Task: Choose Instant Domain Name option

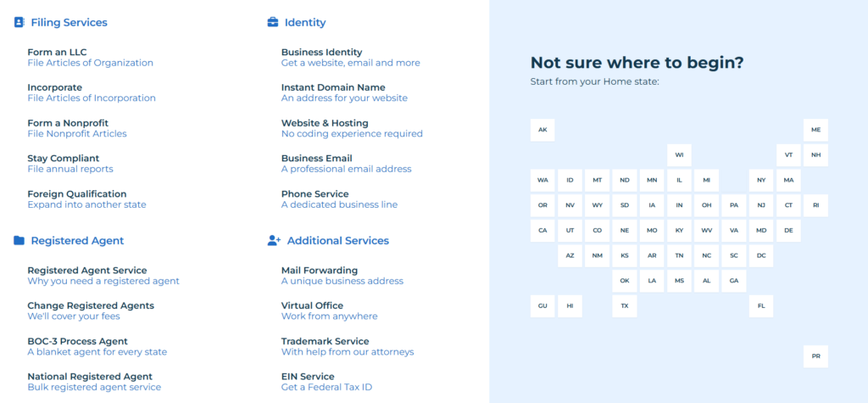Action: point(344,92)
